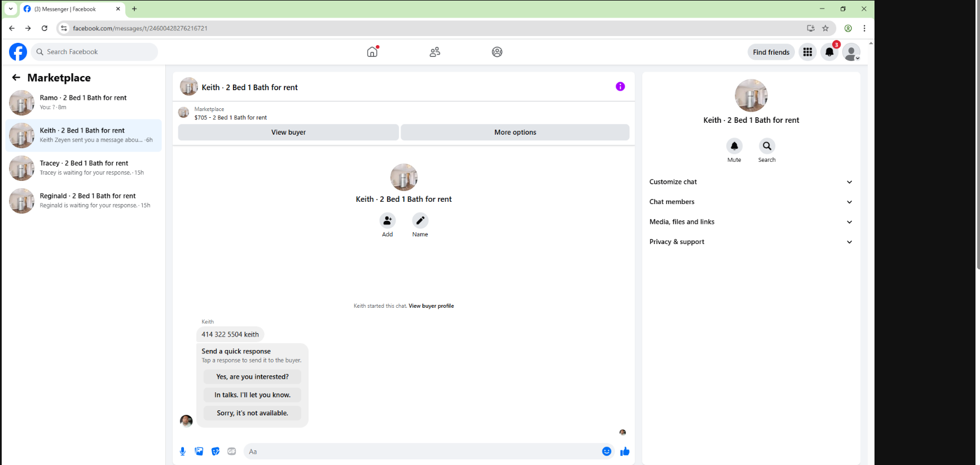The width and height of the screenshot is (980, 465).
Task: Open Tracey conversation in list
Action: tap(84, 168)
